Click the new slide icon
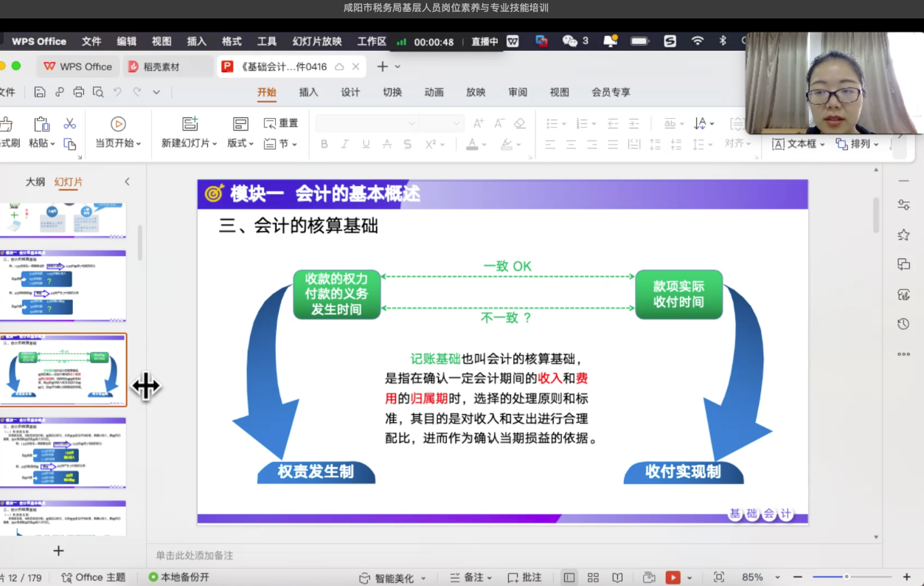 click(x=190, y=123)
